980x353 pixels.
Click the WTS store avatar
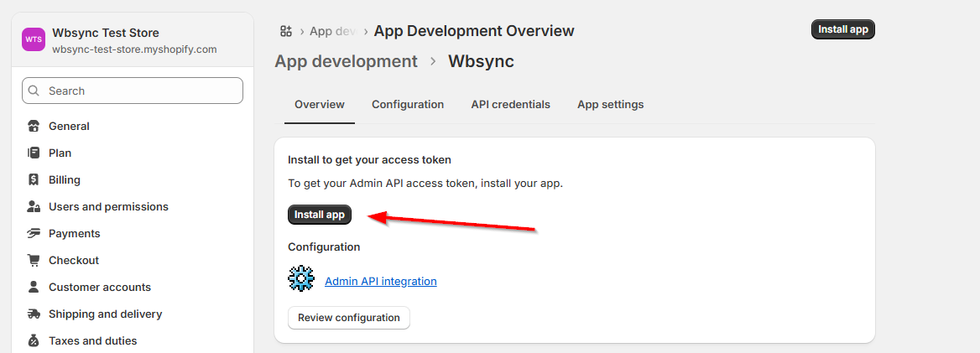[x=34, y=39]
